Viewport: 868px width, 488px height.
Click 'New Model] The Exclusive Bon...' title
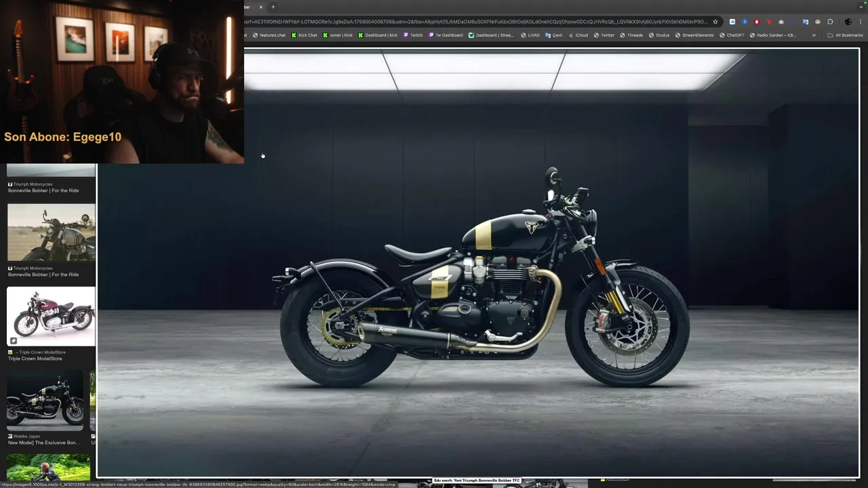(44, 443)
